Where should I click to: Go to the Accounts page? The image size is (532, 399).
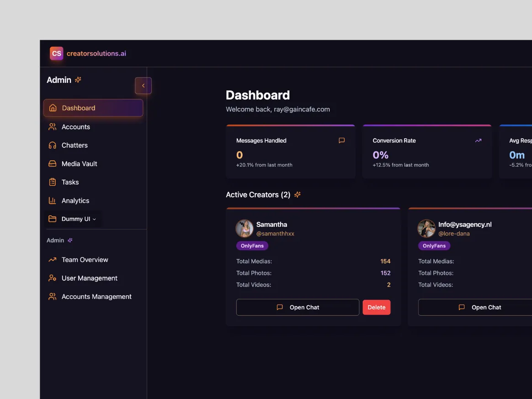75,127
